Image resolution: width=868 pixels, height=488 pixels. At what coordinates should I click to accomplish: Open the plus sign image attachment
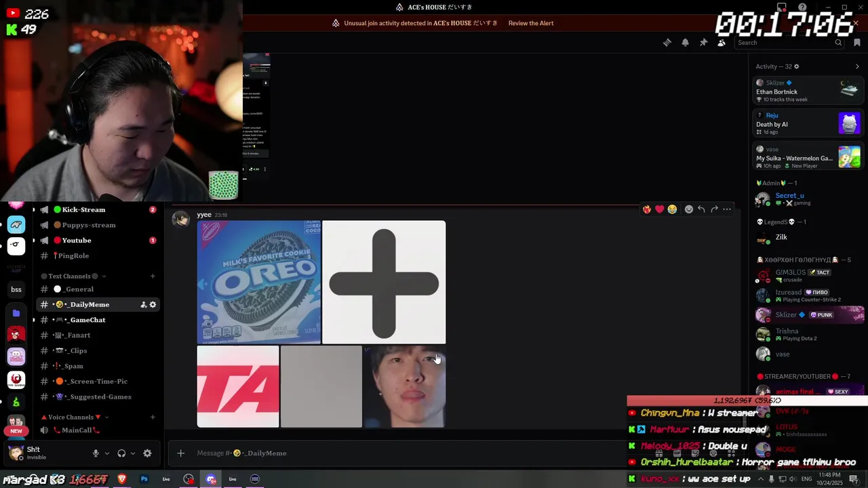click(x=384, y=282)
